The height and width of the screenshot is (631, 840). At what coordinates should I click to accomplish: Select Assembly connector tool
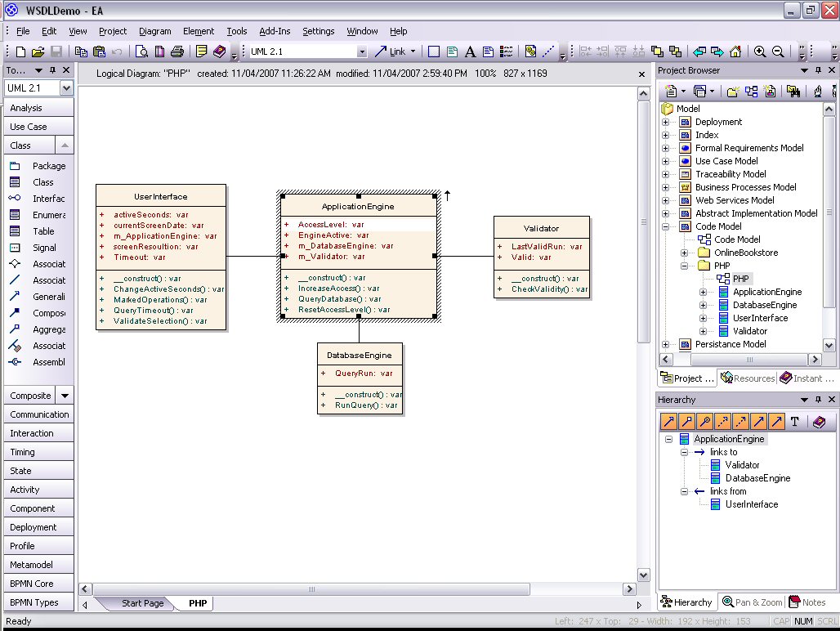pyautogui.click(x=38, y=362)
